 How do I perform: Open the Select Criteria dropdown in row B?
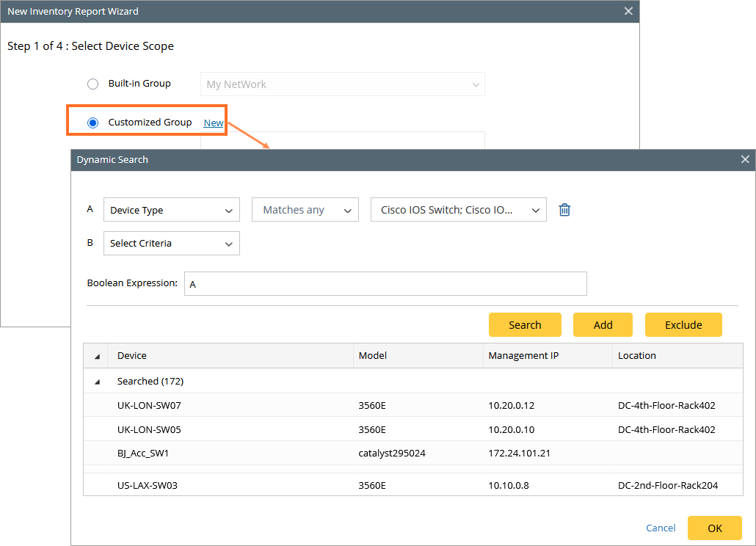[x=171, y=244]
